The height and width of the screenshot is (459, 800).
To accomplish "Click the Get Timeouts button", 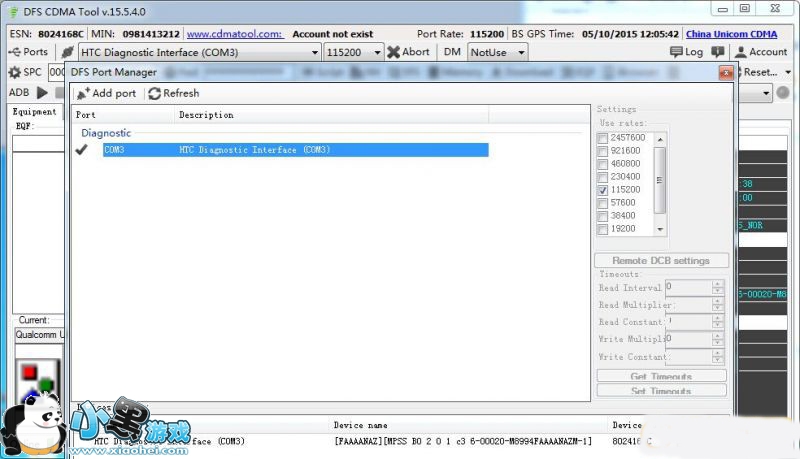I will [x=661, y=376].
